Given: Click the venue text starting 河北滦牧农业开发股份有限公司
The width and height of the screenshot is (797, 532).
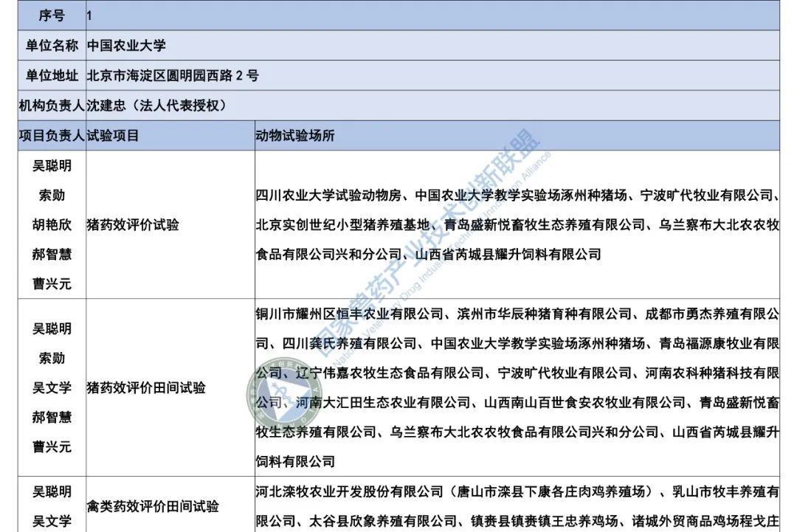Looking at the screenshot, I should coord(517,507).
